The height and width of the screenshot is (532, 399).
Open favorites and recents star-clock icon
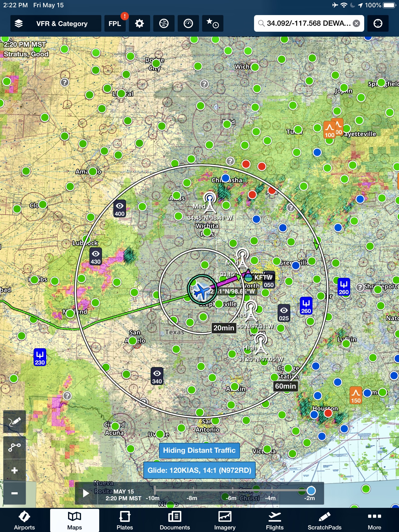point(212,24)
